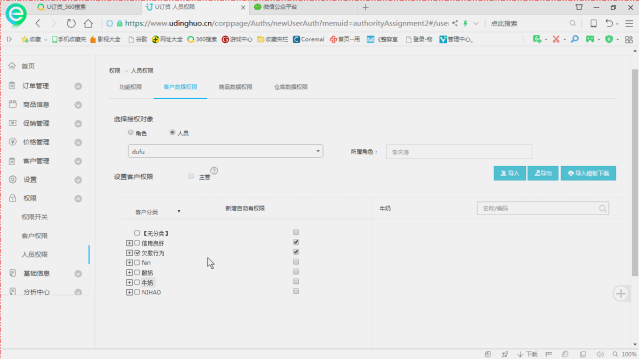
Task: Expand the NIHAO tree node
Action: (129, 292)
